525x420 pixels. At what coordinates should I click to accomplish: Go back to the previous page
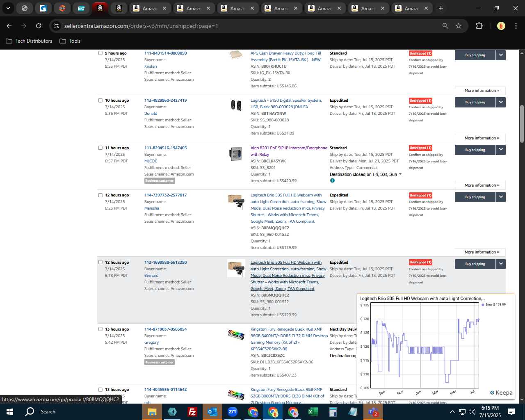pos(9,26)
